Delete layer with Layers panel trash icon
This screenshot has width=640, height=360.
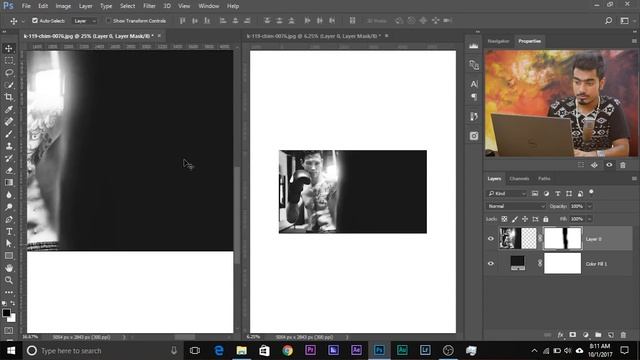pos(623,335)
